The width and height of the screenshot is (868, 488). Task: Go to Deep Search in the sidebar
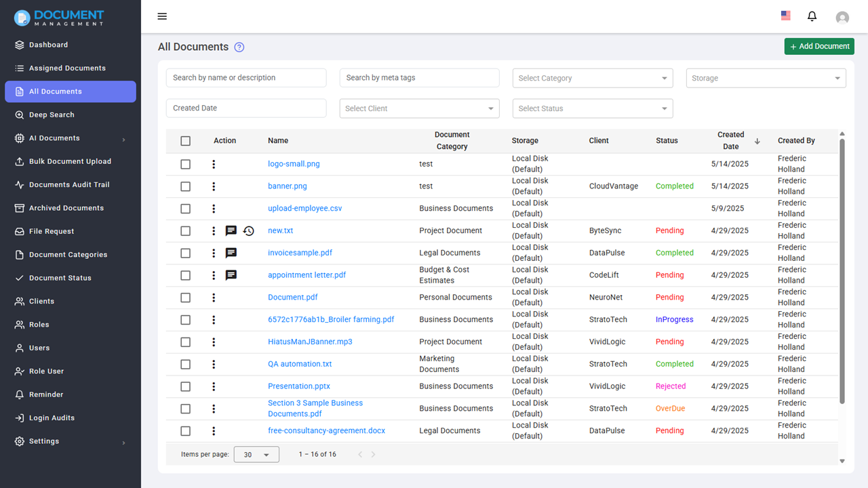52,115
